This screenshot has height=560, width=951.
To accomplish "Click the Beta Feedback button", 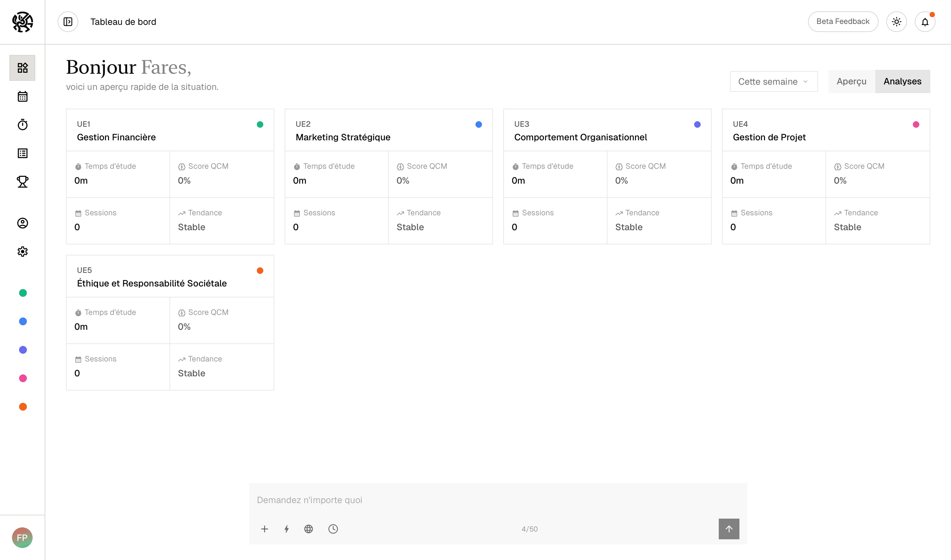I will 843,22.
